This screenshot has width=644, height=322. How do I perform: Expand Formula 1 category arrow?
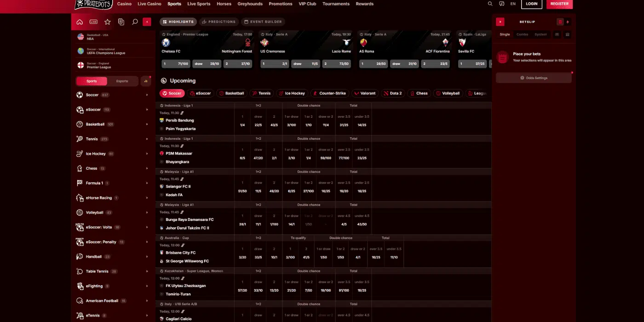click(x=147, y=183)
